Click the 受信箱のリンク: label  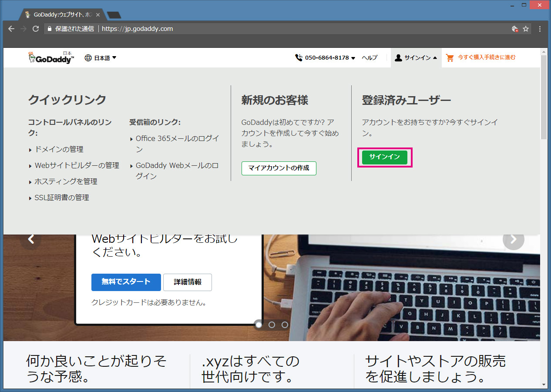pyautogui.click(x=155, y=122)
